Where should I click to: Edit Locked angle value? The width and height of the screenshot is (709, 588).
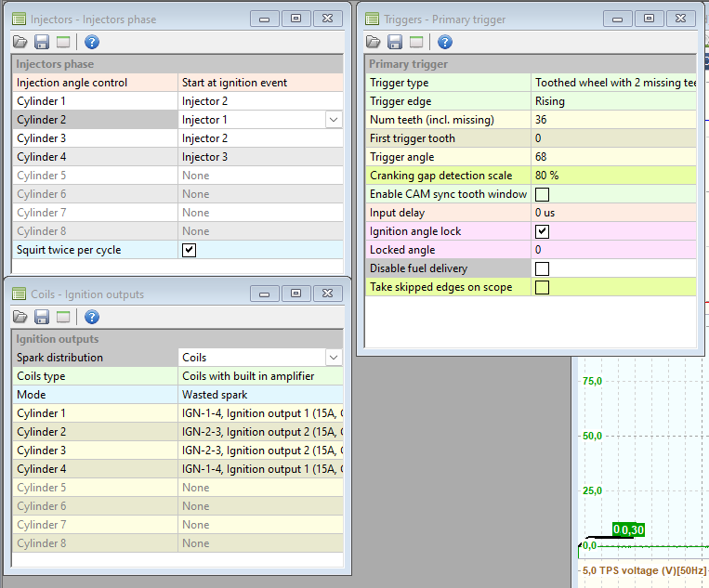[613, 250]
